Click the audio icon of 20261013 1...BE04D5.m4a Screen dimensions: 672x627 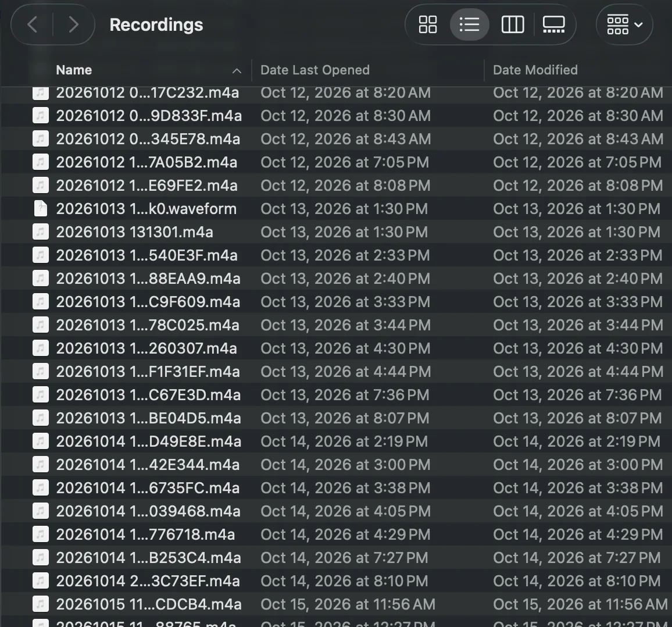[x=41, y=418]
